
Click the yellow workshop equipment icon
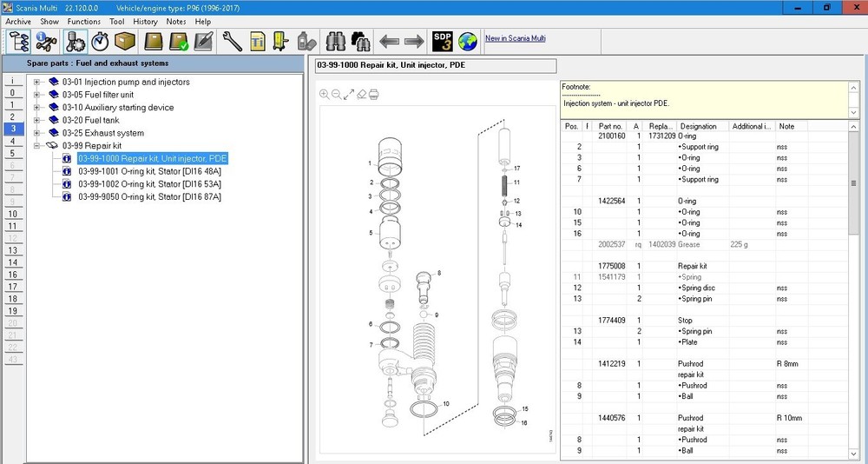click(x=280, y=42)
